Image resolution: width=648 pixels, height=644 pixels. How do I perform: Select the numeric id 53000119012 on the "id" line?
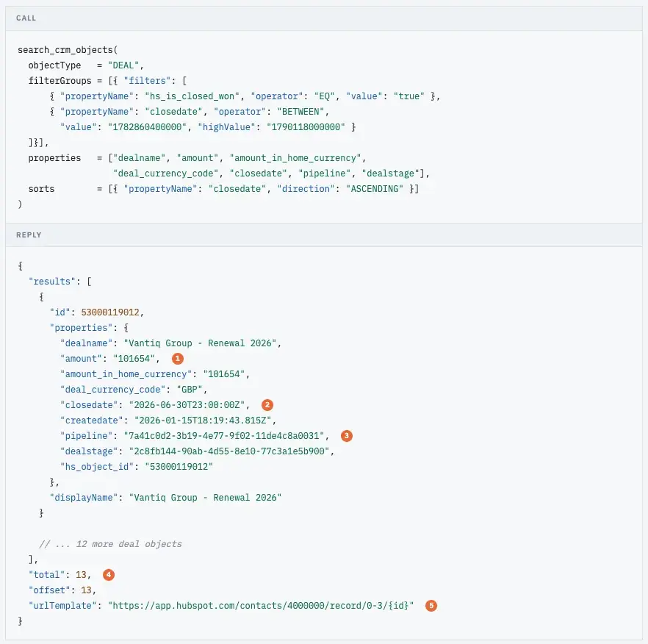coord(110,312)
